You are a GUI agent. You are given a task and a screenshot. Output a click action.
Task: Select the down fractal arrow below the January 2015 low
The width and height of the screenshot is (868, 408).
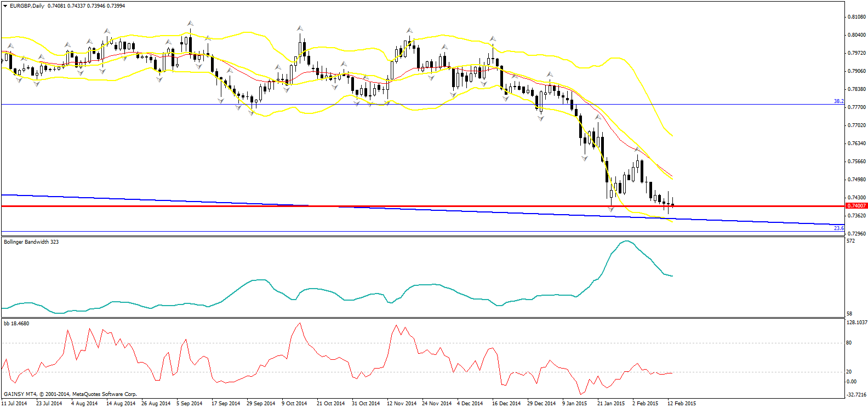click(611, 210)
